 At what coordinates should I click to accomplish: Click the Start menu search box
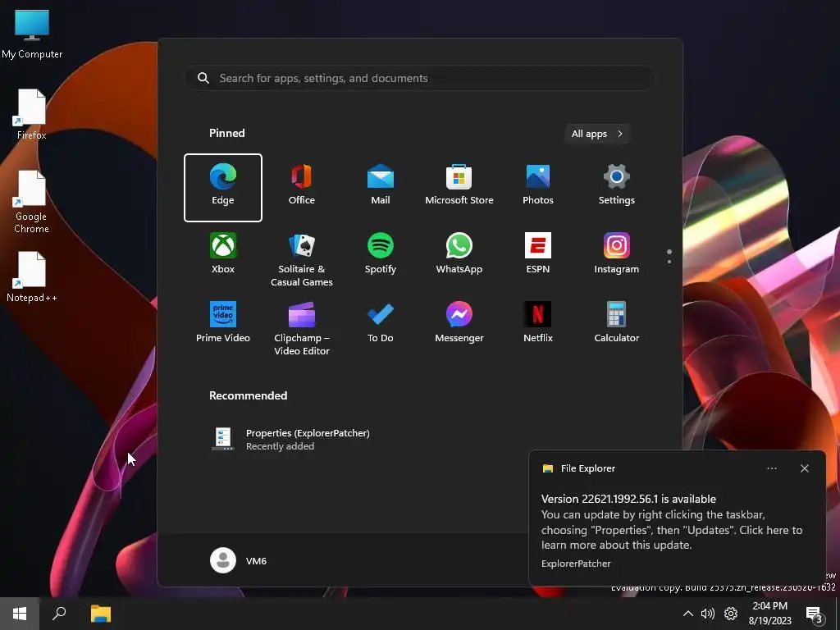click(x=420, y=78)
